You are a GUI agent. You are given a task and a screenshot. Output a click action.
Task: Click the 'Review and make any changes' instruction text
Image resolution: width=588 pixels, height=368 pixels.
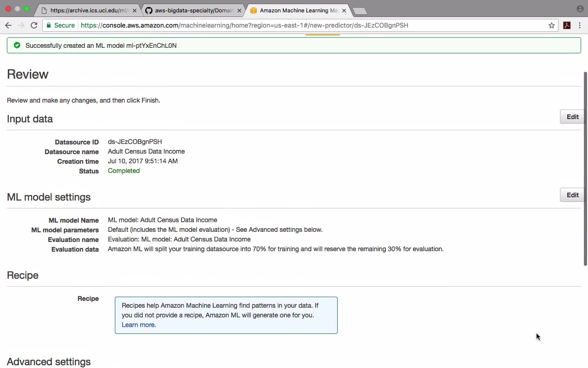(84, 100)
